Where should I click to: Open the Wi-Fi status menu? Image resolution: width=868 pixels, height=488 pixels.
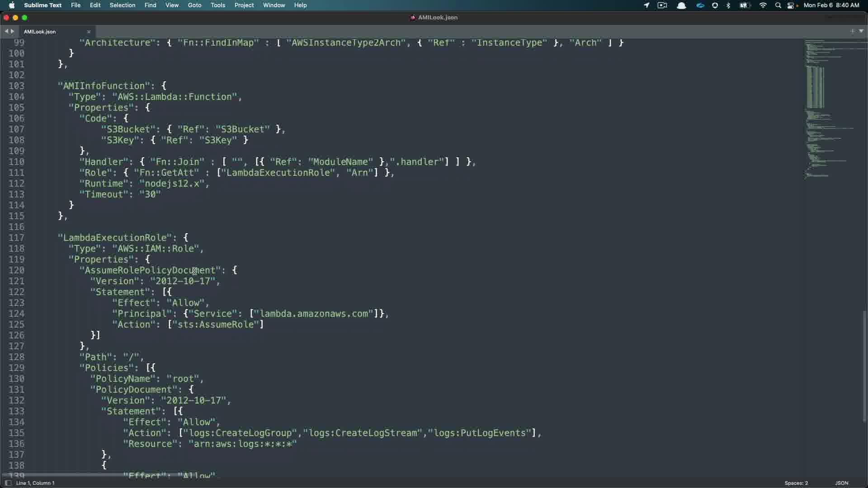763,5
